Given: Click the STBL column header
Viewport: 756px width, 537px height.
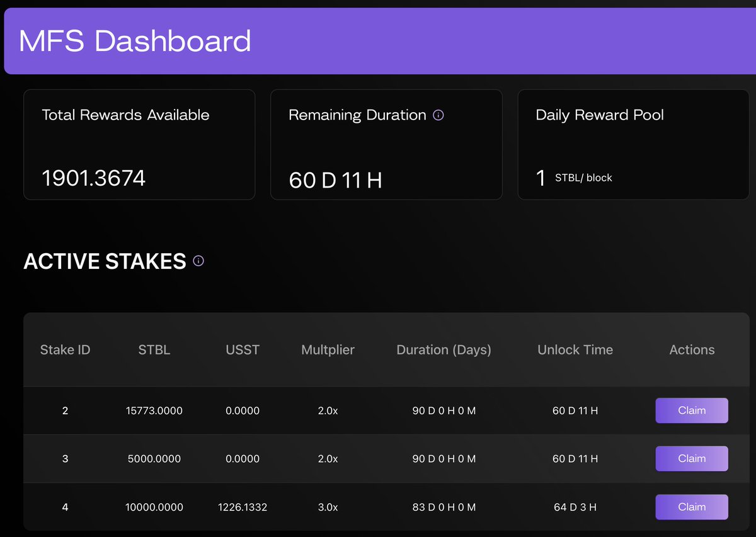Looking at the screenshot, I should [154, 350].
